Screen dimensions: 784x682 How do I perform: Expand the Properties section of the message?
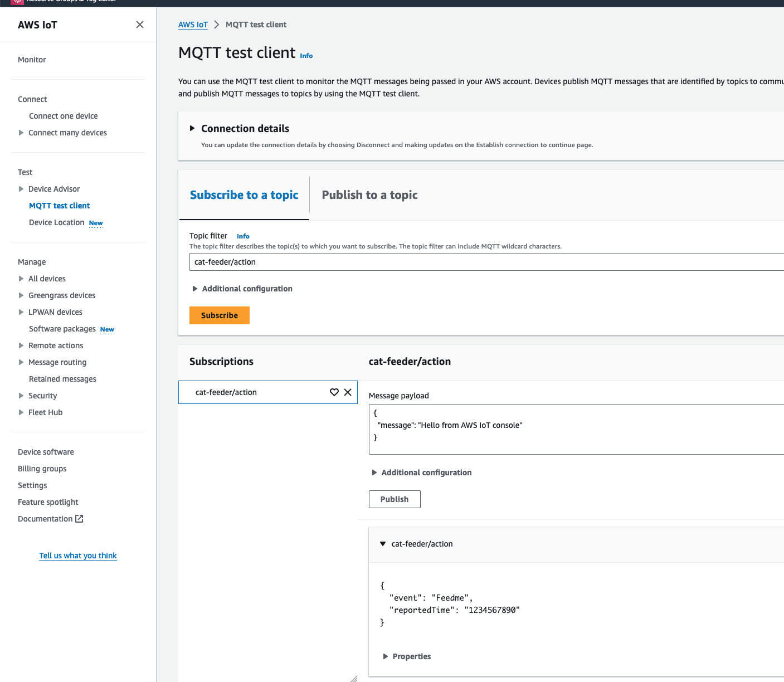pyautogui.click(x=386, y=656)
